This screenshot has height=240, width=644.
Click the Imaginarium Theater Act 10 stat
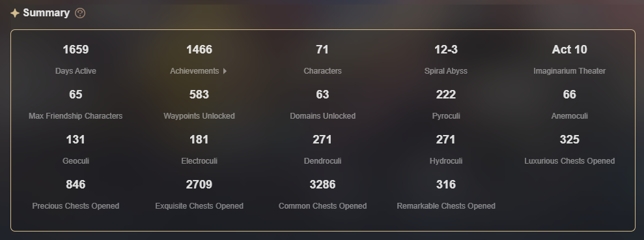(x=569, y=60)
